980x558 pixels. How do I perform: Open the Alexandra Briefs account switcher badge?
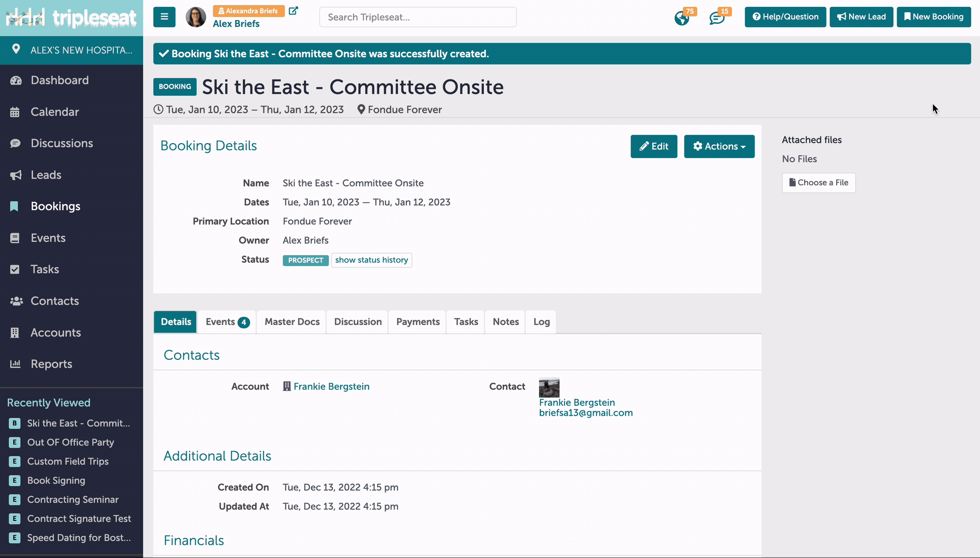248,11
